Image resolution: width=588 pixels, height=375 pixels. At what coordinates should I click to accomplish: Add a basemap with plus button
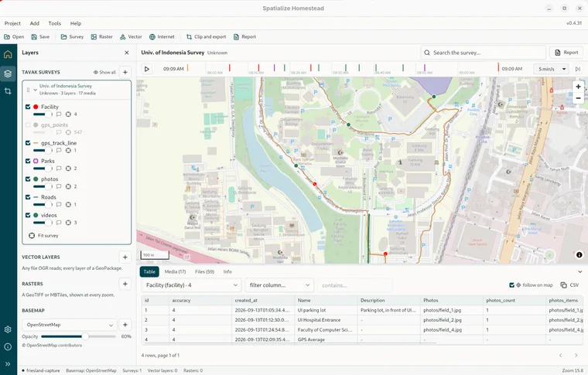pos(125,325)
